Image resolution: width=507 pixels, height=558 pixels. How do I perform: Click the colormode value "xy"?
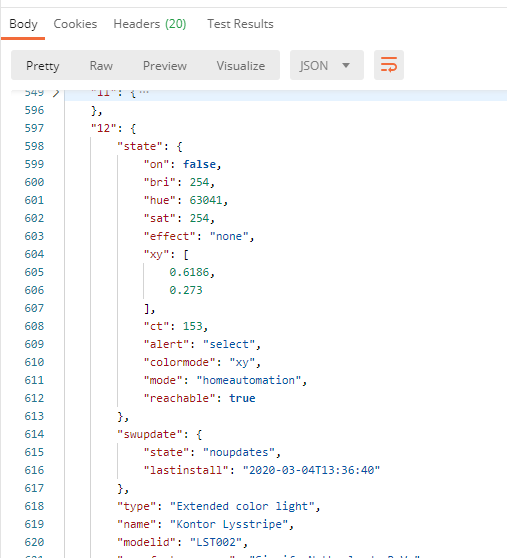[x=242, y=362]
